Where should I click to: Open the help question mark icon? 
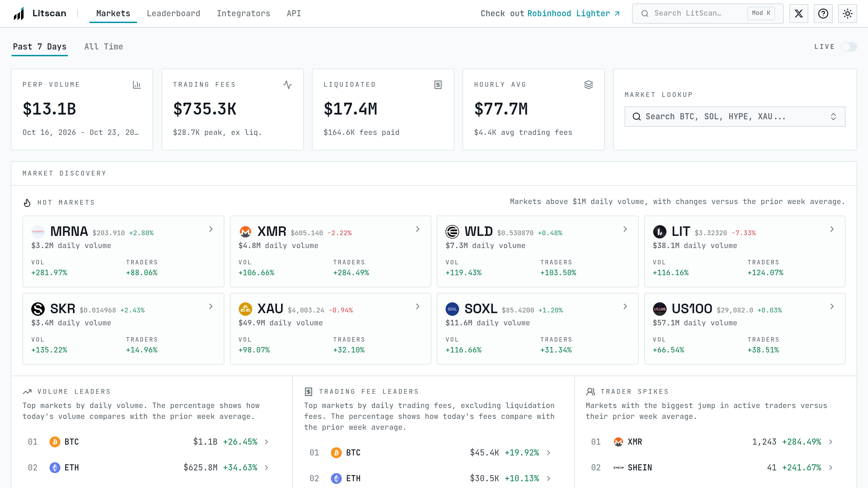[823, 14]
